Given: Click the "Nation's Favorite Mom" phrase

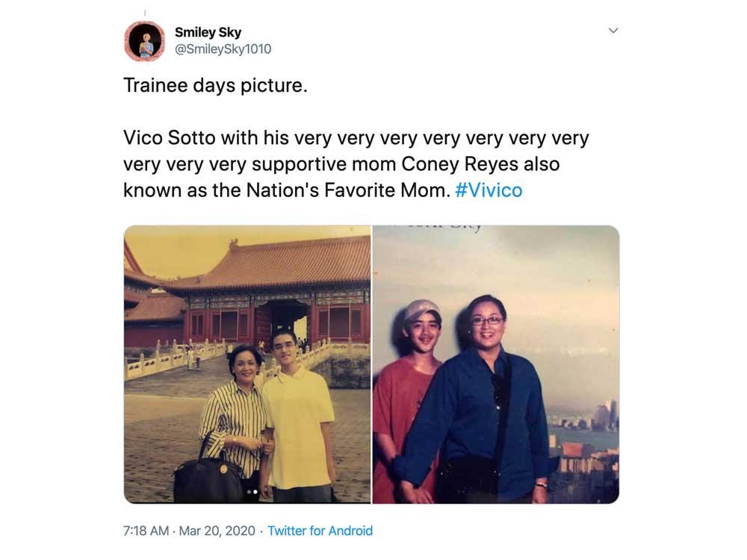Looking at the screenshot, I should (347, 190).
